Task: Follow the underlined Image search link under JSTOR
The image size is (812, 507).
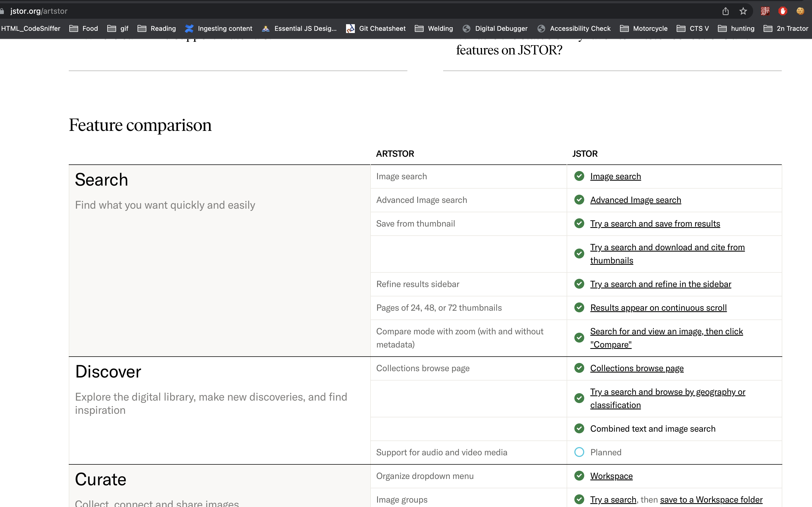Action: tap(615, 176)
